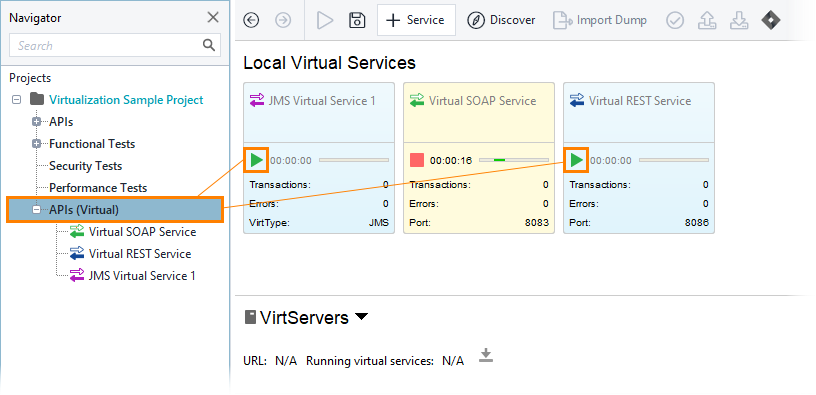The image size is (816, 395).
Task: Expand the APIs tree node
Action: tap(36, 122)
